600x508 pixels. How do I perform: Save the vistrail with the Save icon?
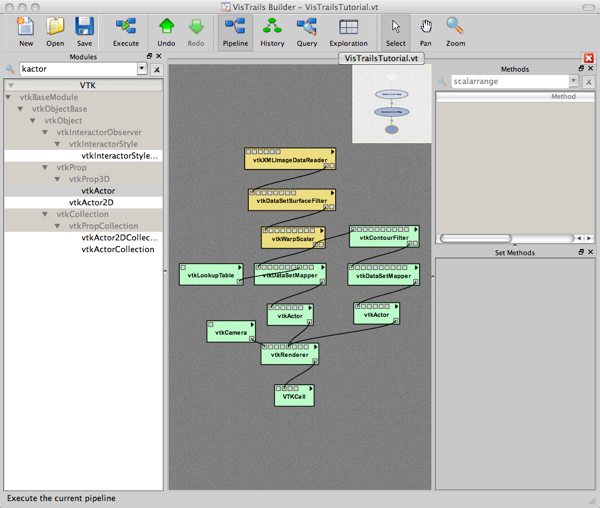(84, 32)
